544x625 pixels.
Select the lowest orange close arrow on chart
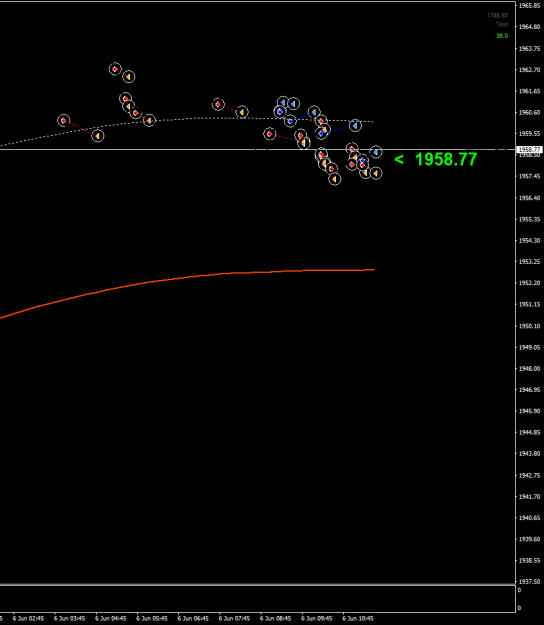[335, 179]
